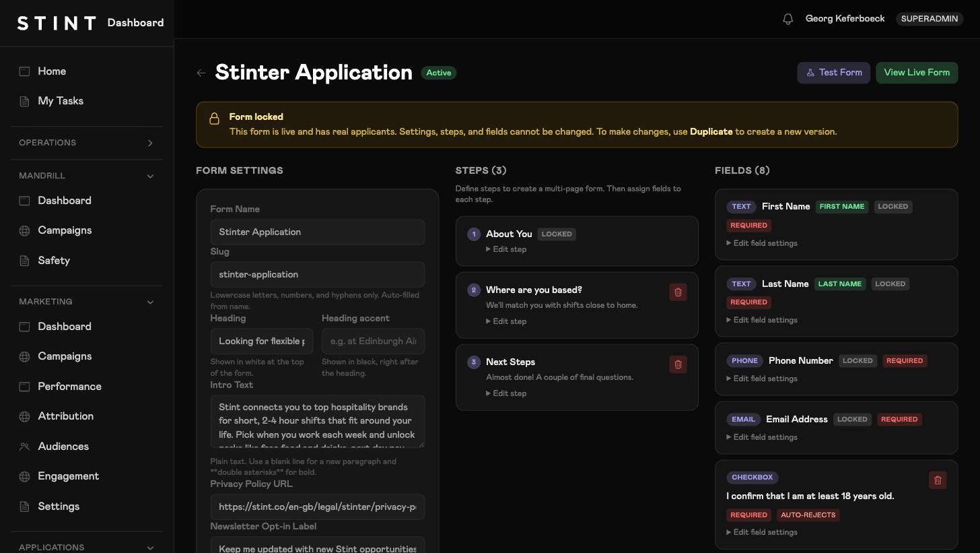Screen dimensions: 980x553
Task: Delete the 18 years old checkbox field
Action: (938, 480)
